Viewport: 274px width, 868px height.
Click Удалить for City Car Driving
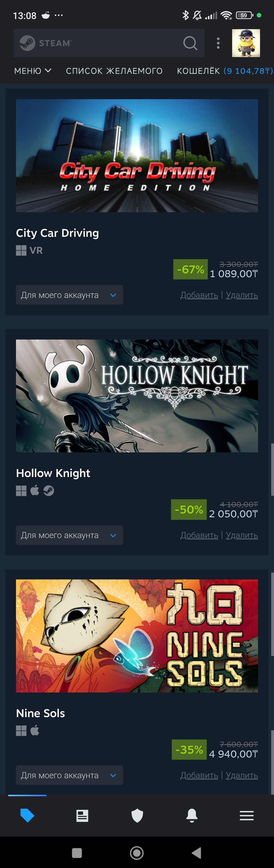click(242, 295)
